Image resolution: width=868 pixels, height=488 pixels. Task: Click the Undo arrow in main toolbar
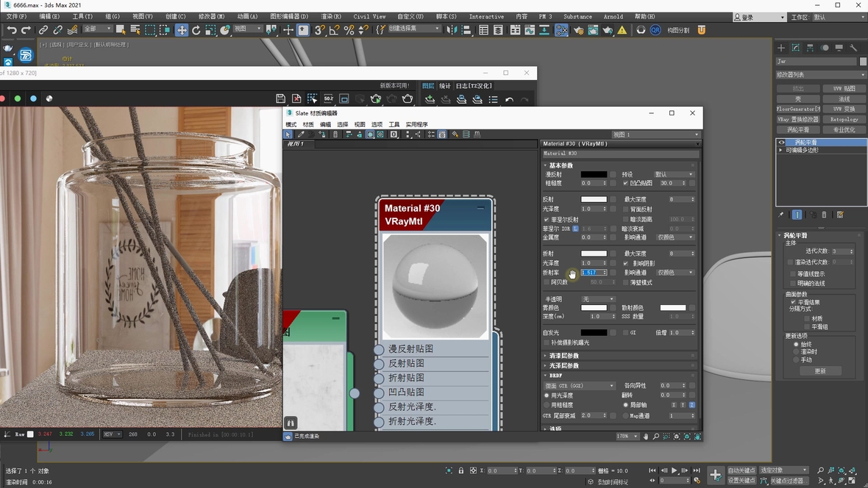(x=11, y=30)
